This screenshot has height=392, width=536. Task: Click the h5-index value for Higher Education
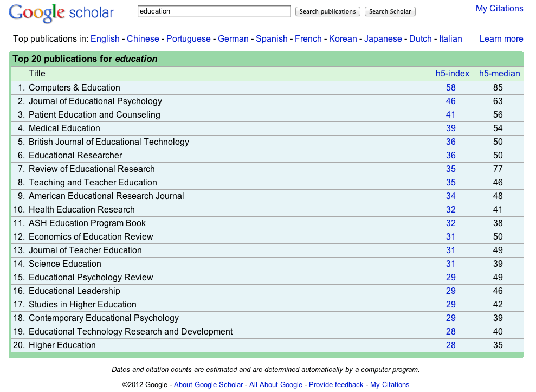[x=450, y=345]
